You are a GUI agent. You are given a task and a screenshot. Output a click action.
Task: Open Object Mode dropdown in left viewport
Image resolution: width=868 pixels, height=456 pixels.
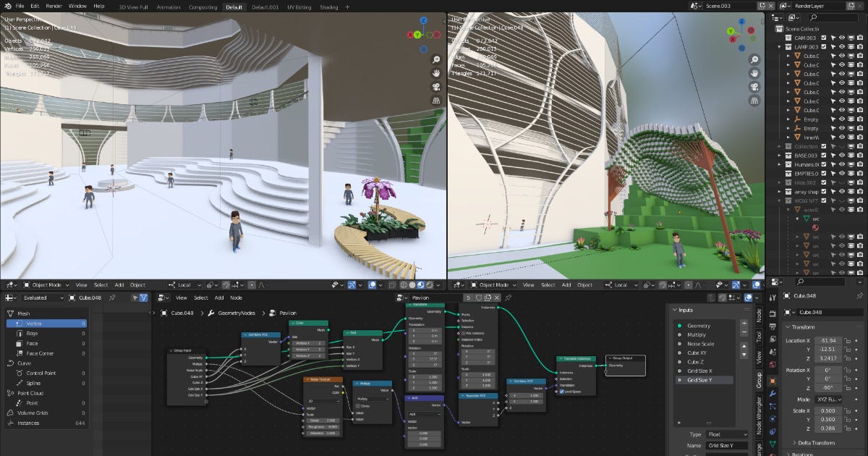(46, 284)
